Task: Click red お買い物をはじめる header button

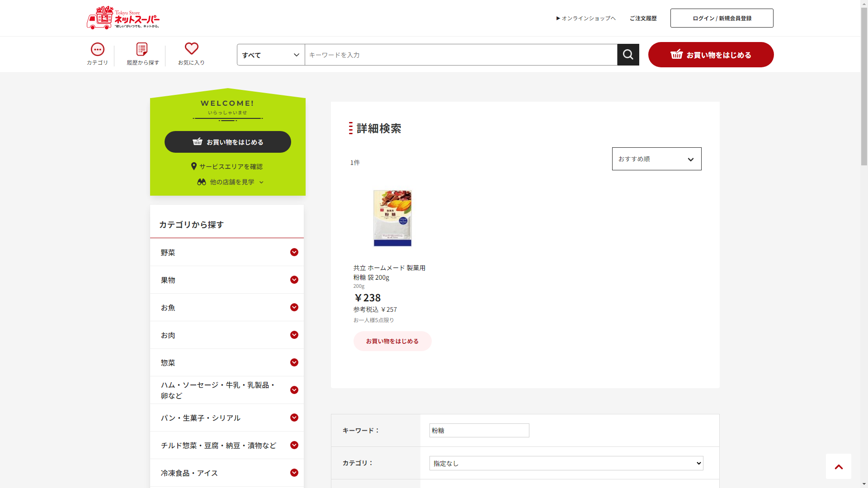Action: point(711,55)
